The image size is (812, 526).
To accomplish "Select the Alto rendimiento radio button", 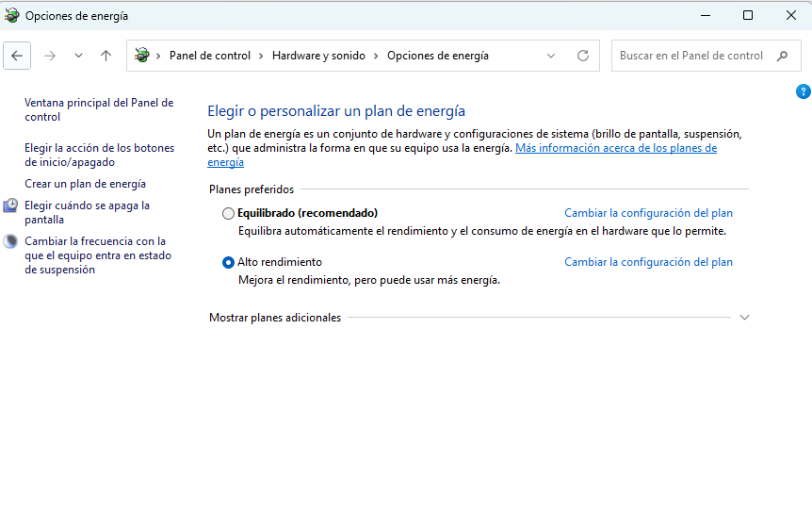I will pos(228,263).
